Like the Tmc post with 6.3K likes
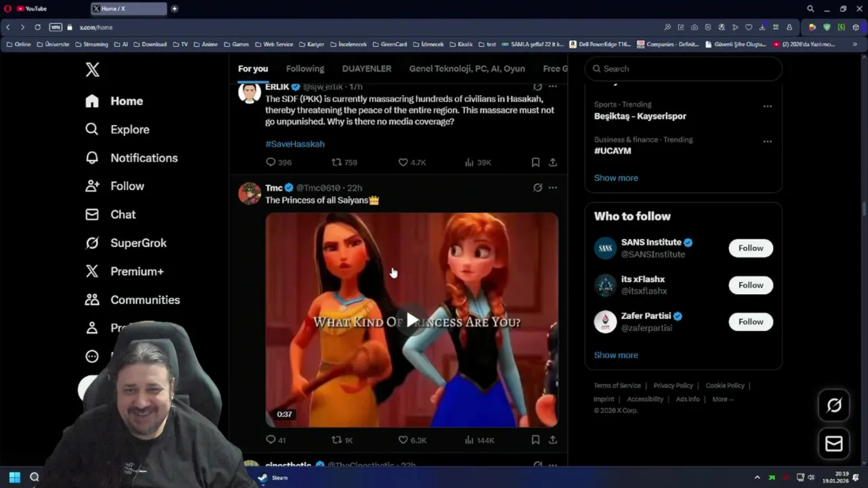The image size is (868, 488). point(412,440)
